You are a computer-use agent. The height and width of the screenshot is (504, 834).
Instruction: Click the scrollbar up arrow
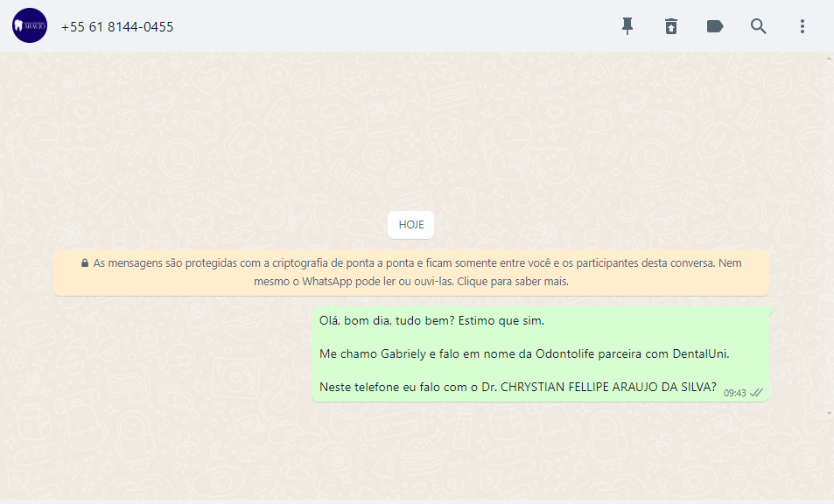830,58
